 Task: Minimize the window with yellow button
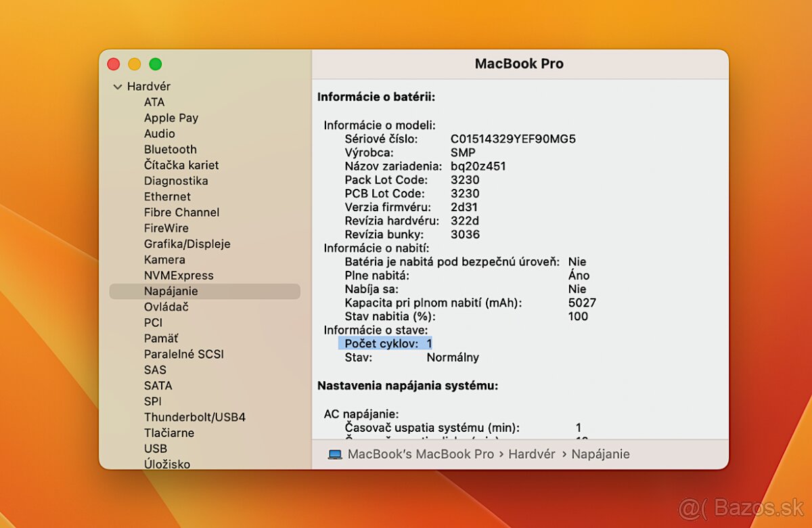[x=135, y=64]
